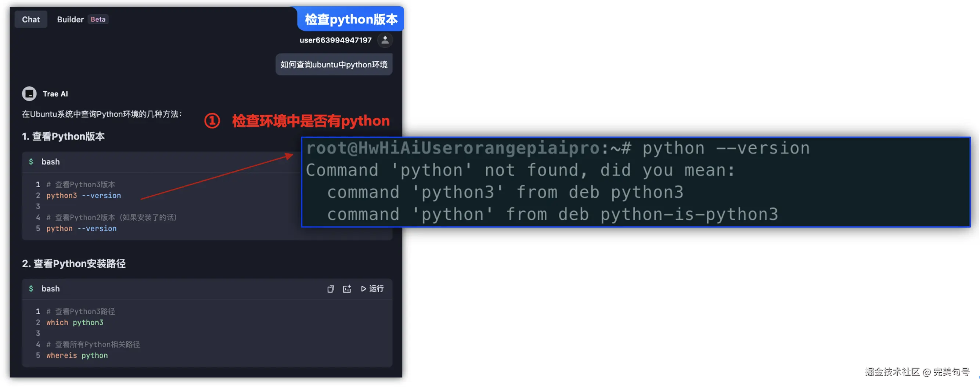Switch to the Chat tab

31,19
